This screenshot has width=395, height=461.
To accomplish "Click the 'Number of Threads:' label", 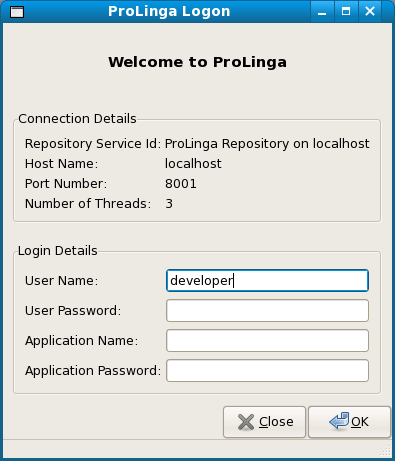I will 88,204.
